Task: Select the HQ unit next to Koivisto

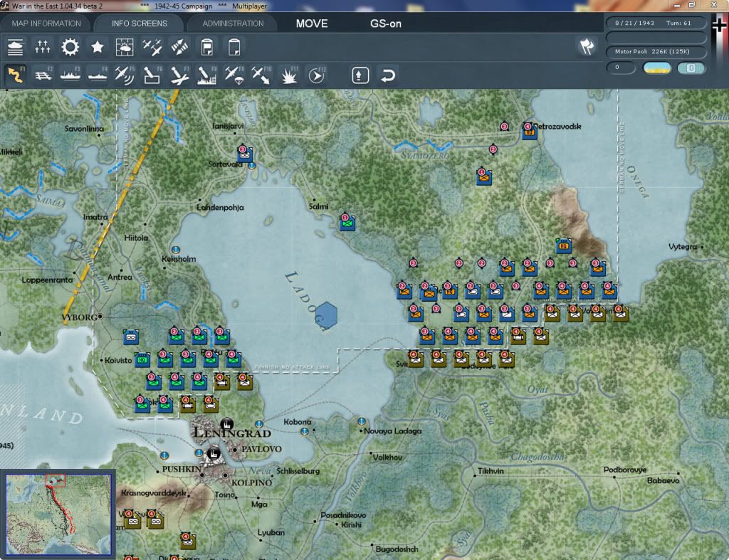Action: (x=142, y=359)
